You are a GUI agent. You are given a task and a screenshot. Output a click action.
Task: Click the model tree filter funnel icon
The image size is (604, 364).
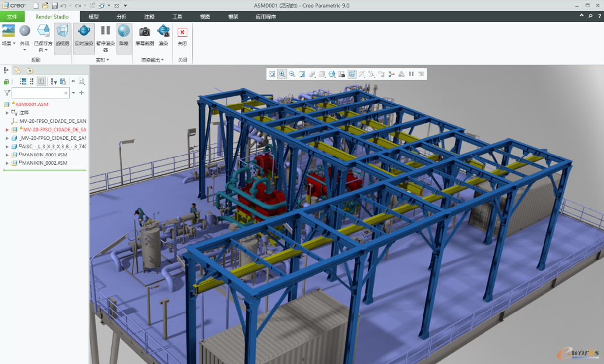click(7, 93)
